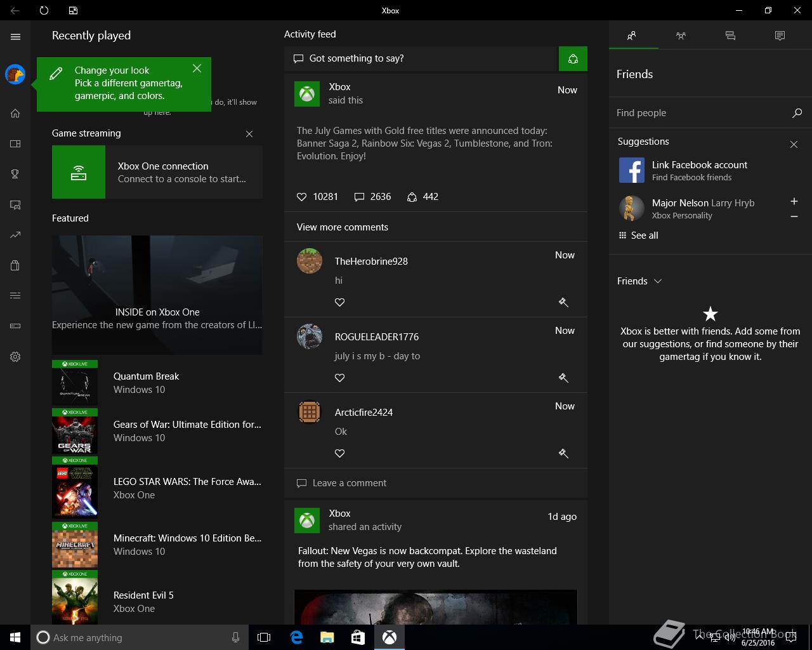Open Quantum Break game entry
The width and height of the screenshot is (812, 650).
157,383
